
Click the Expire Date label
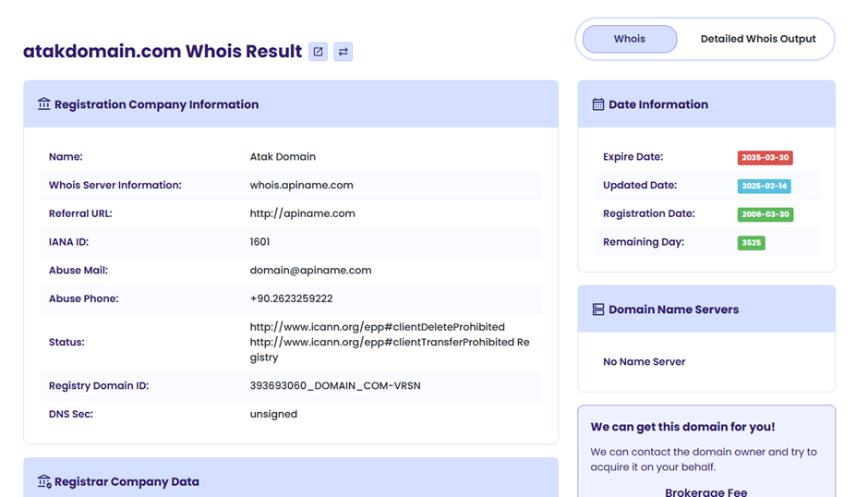[633, 157]
